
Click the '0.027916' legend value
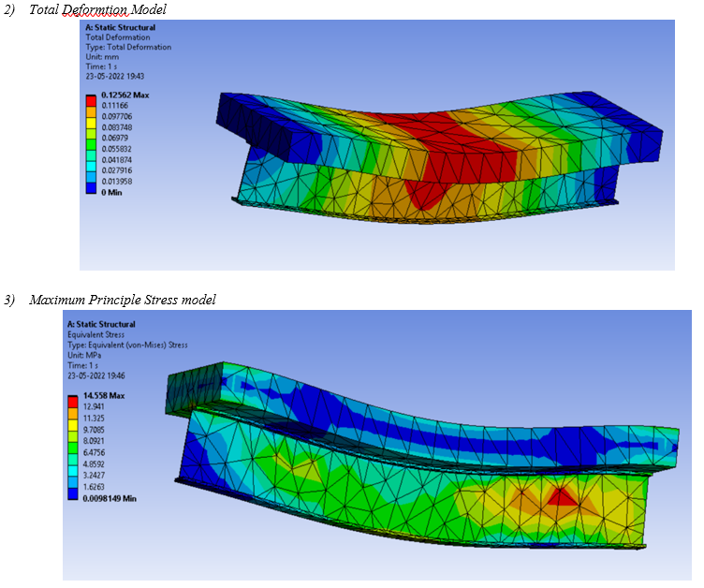point(117,170)
